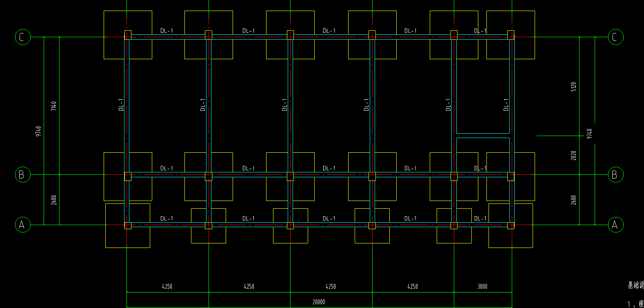This screenshot has width=644, height=308.
Task: Select the right axis bubble labeled C
Action: pyautogui.click(x=615, y=37)
